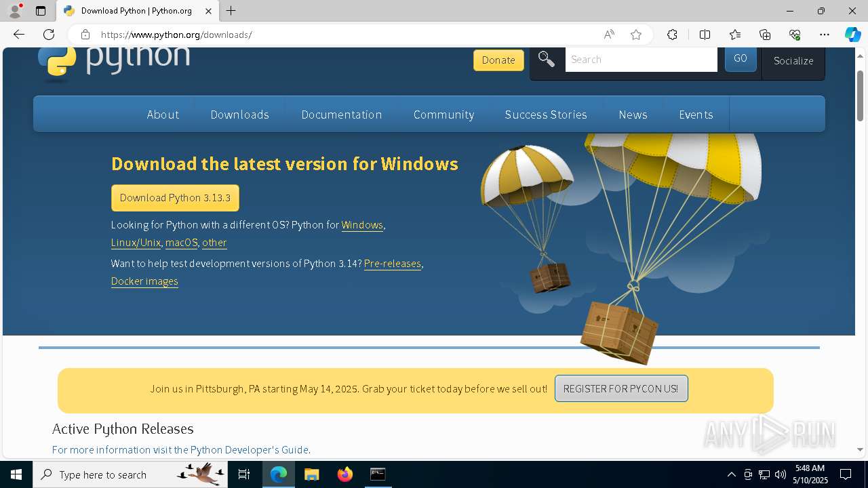Click the taskbar clock and date

810,474
